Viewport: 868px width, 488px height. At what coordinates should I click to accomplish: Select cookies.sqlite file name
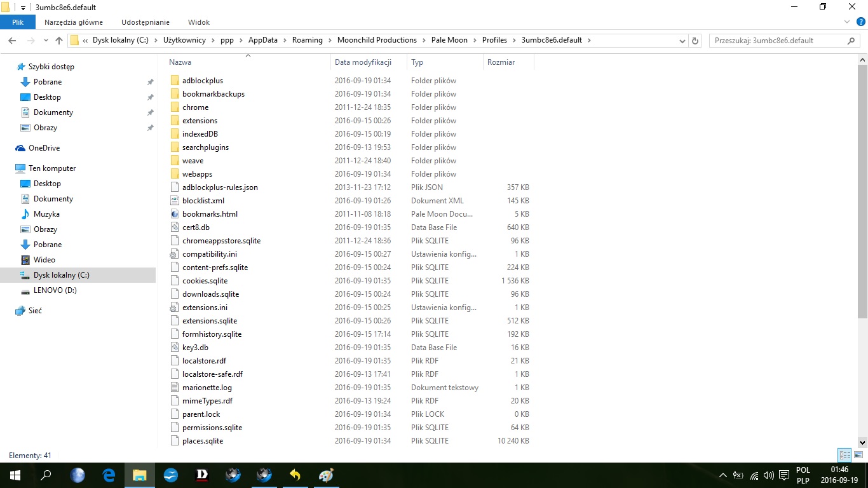click(205, 281)
